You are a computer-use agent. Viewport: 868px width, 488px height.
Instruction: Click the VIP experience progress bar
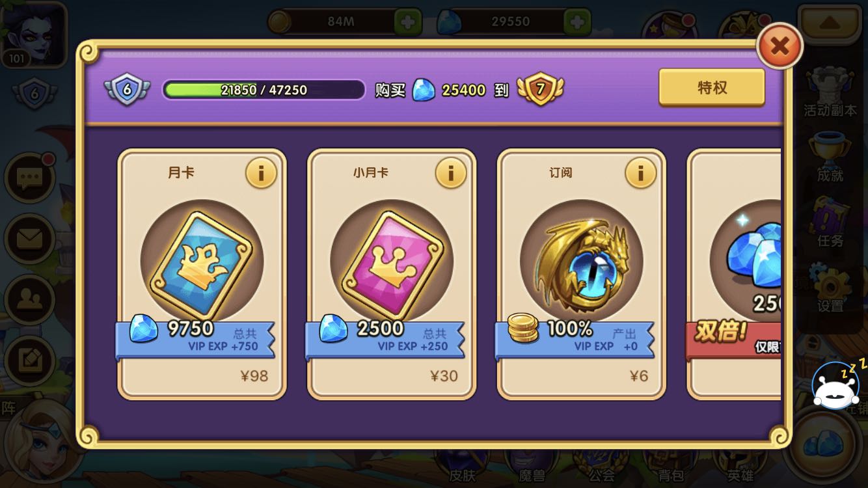(x=264, y=90)
